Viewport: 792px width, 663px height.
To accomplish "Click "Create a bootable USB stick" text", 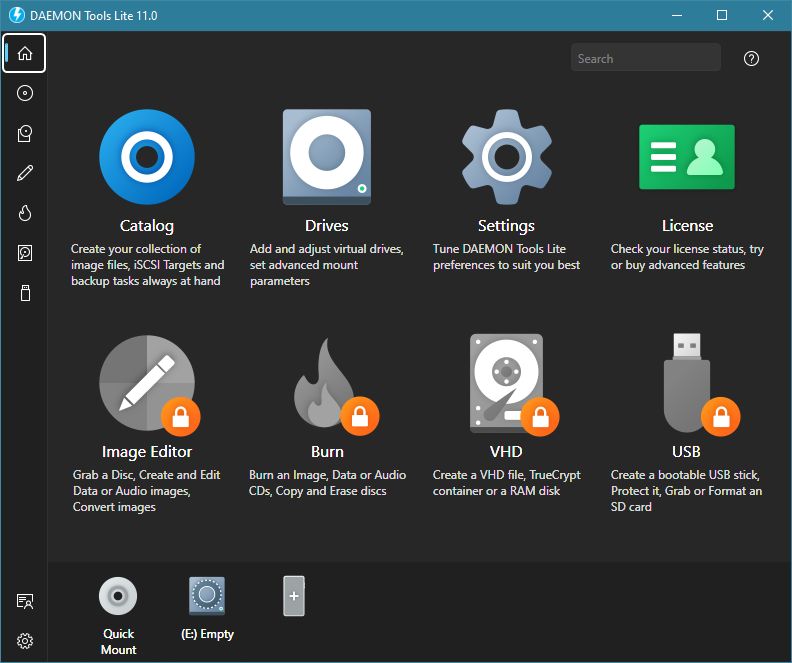I will 685,475.
